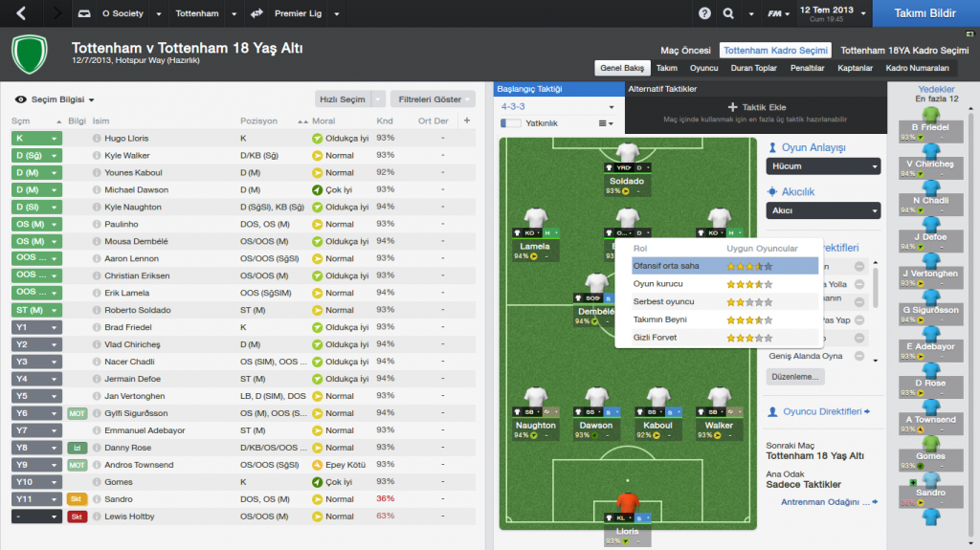980x550 pixels.
Task: Click the Takımı Bildir button
Action: [x=925, y=13]
